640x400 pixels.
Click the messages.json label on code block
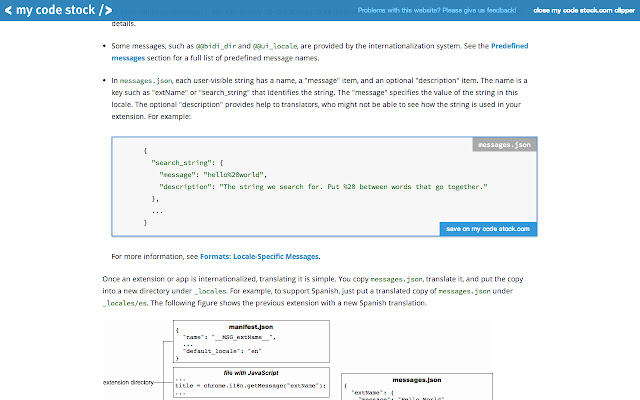pyautogui.click(x=503, y=145)
